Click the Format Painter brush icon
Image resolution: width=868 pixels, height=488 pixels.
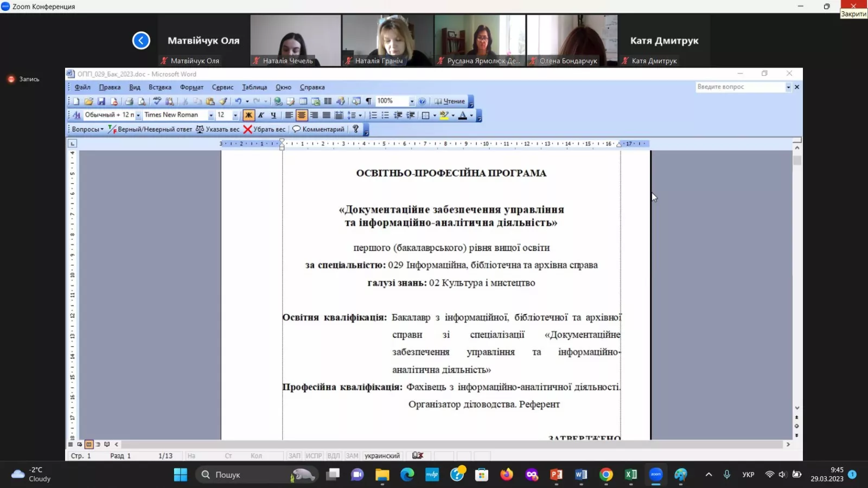click(x=223, y=101)
